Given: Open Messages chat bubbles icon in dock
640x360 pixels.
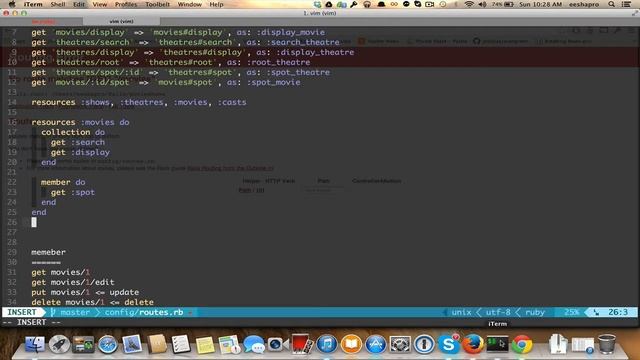Looking at the screenshot, I should click(254, 345).
